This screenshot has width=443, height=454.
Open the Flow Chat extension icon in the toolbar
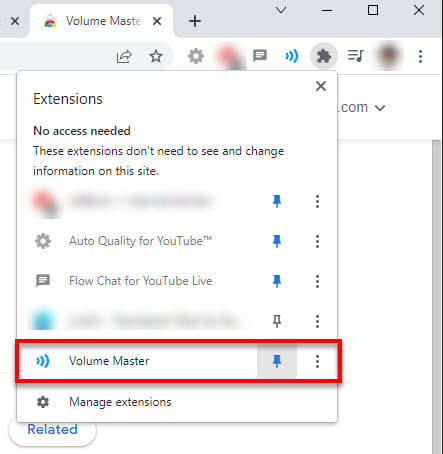[260, 56]
